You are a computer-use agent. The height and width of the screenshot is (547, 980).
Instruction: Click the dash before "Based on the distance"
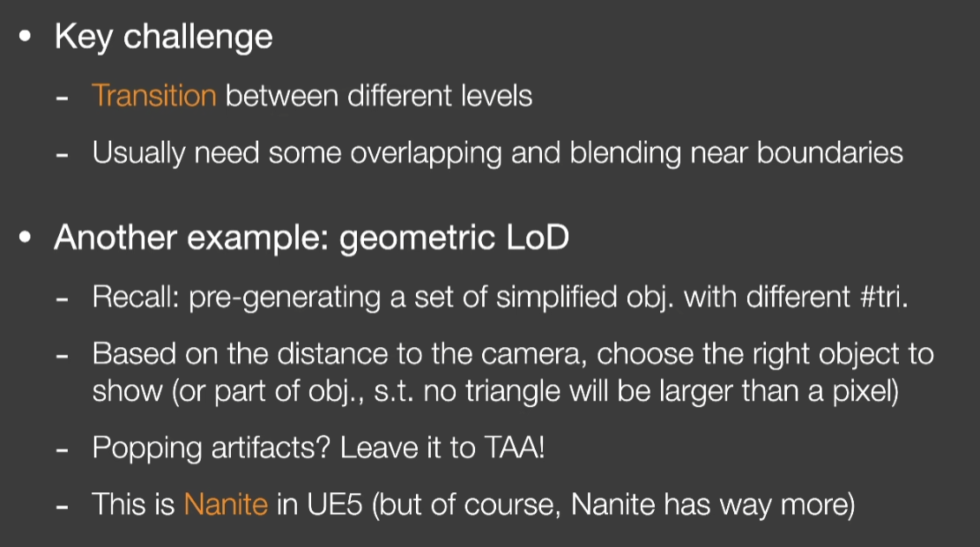click(62, 356)
